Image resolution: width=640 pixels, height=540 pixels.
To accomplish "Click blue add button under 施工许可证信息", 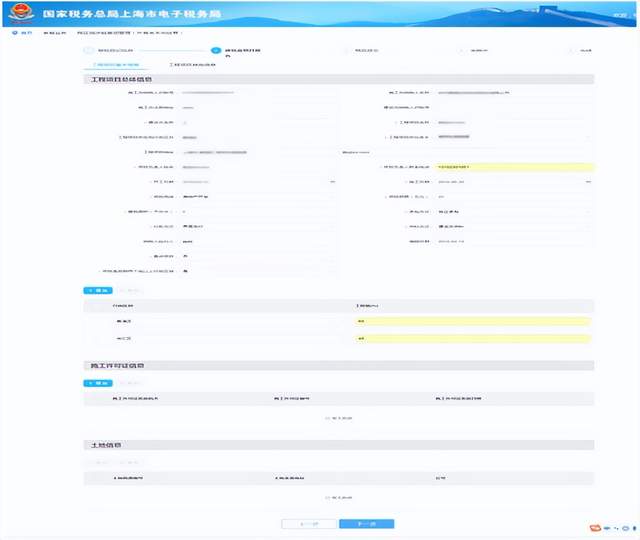I will click(x=98, y=383).
